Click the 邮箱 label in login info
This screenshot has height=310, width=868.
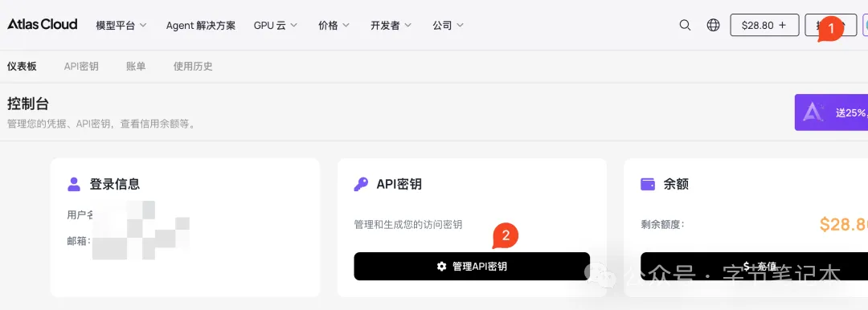pos(79,242)
